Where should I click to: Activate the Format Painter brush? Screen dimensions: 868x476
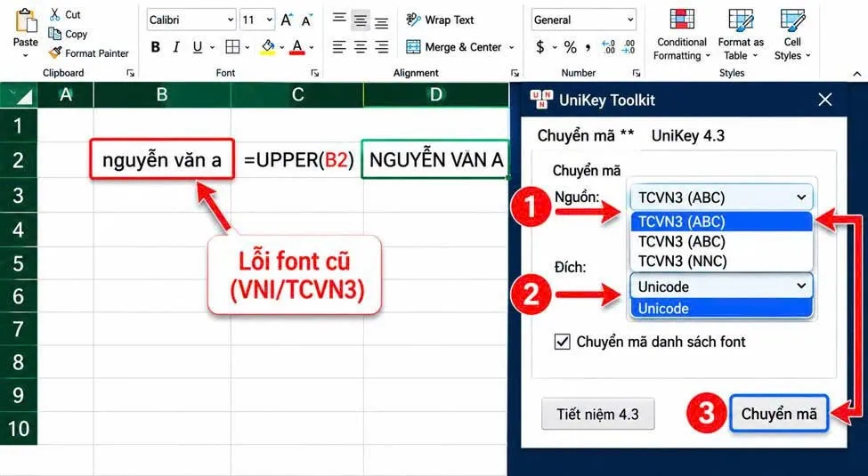coord(55,53)
